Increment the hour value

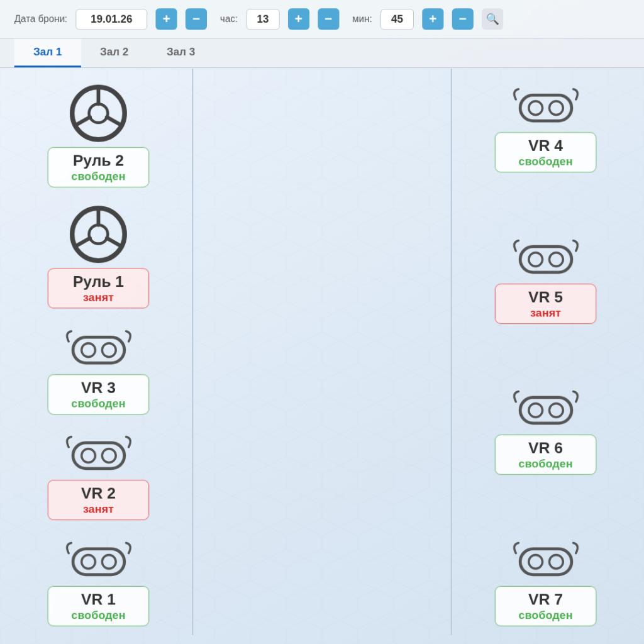299,19
